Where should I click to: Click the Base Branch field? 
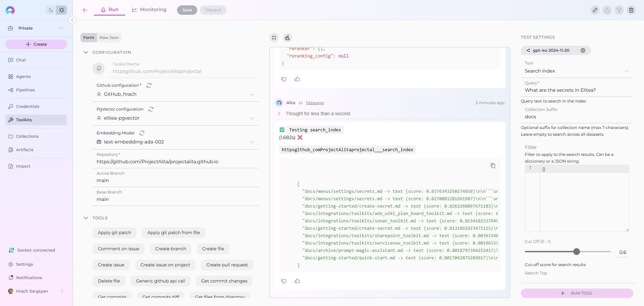(x=175, y=199)
